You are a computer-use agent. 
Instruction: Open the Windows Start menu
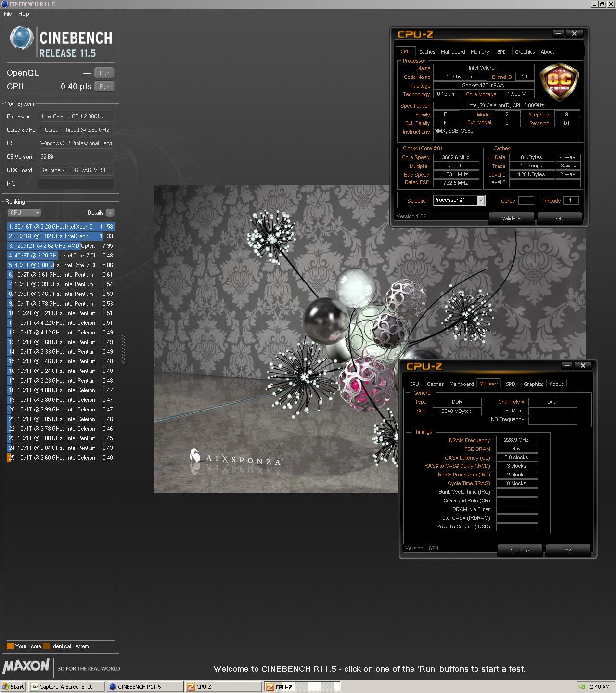pyautogui.click(x=13, y=687)
